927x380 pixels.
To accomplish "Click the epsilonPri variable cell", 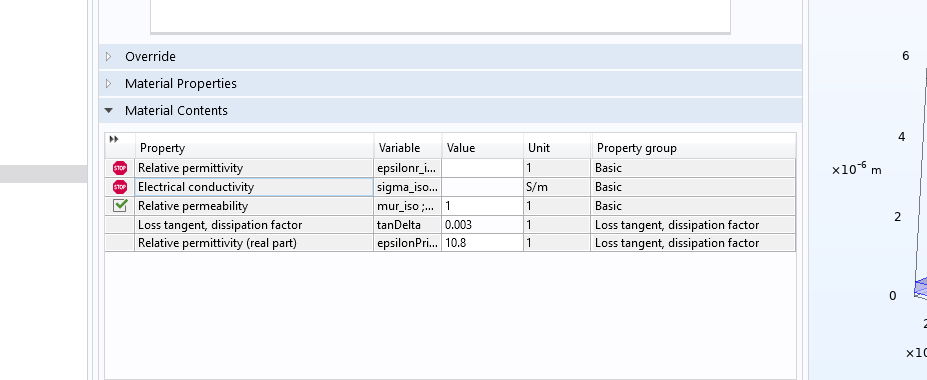I will [x=407, y=243].
